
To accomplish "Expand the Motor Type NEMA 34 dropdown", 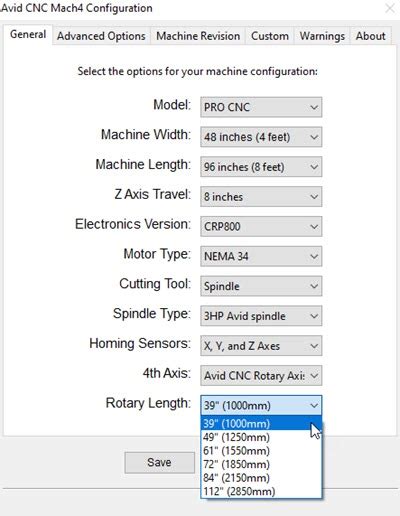I will click(x=261, y=256).
